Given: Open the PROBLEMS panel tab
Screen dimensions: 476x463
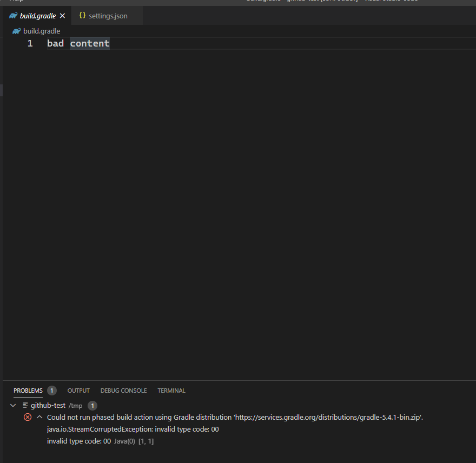Looking at the screenshot, I should [x=28, y=391].
